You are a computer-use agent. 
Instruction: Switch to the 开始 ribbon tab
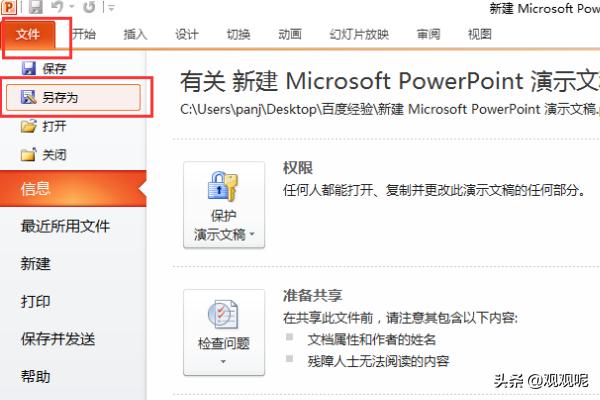pos(84,34)
